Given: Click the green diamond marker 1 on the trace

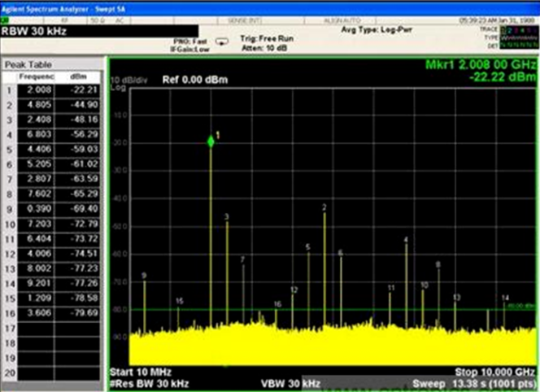Looking at the screenshot, I should tap(211, 142).
